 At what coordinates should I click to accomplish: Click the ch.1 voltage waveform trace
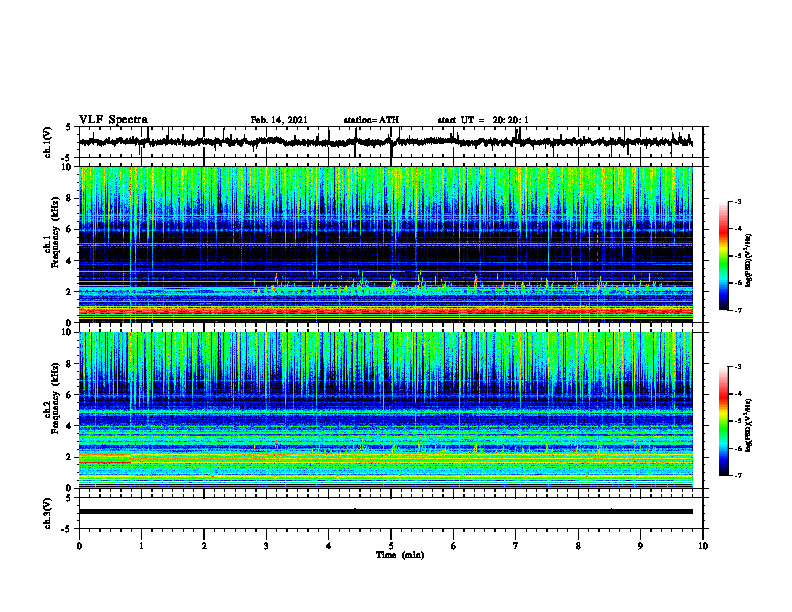pyautogui.click(x=386, y=142)
